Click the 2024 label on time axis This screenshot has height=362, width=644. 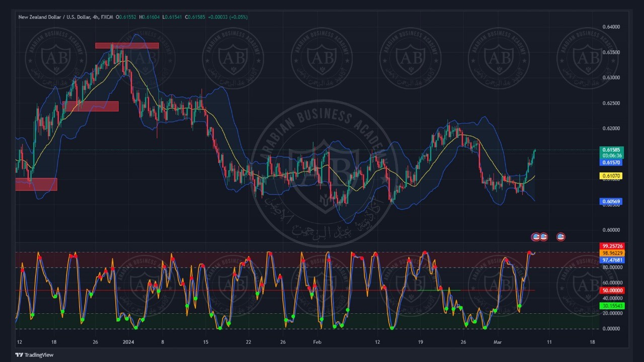pos(129,342)
